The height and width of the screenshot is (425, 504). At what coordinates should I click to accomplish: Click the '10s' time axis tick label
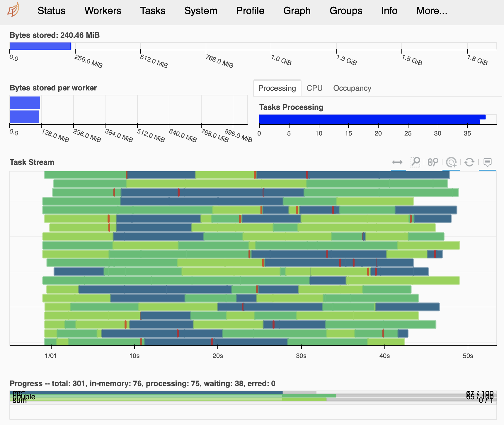[134, 356]
